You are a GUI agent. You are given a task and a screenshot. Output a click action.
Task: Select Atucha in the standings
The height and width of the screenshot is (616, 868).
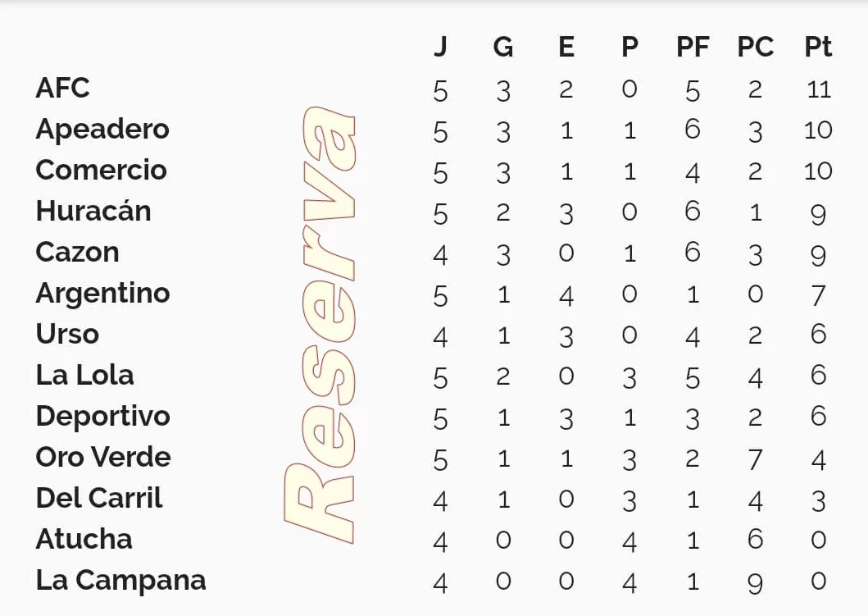[84, 539]
